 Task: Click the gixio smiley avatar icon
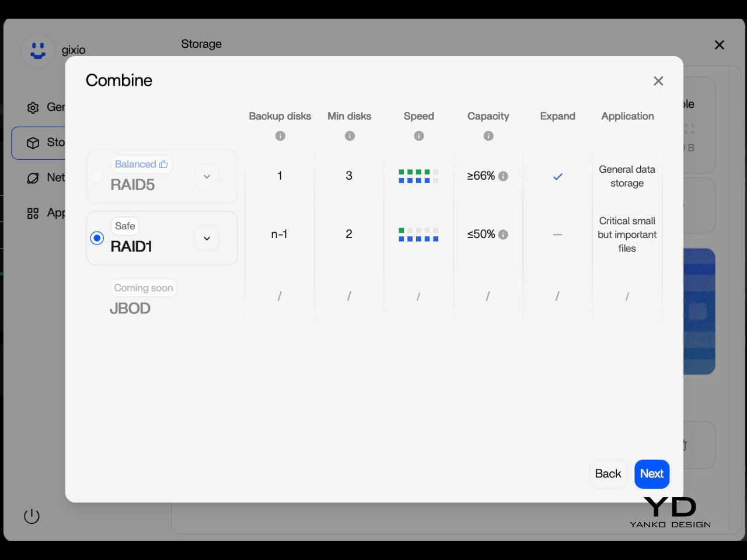click(x=38, y=51)
